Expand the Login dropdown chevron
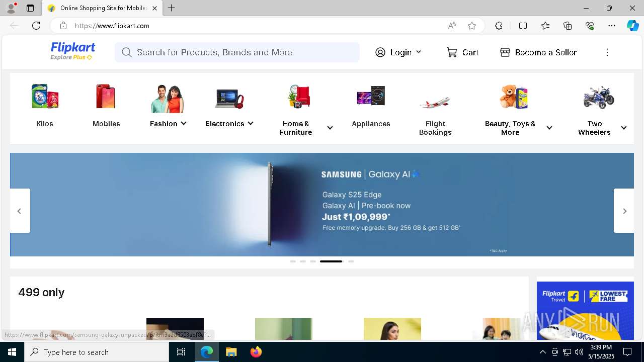644x362 pixels. tap(419, 52)
